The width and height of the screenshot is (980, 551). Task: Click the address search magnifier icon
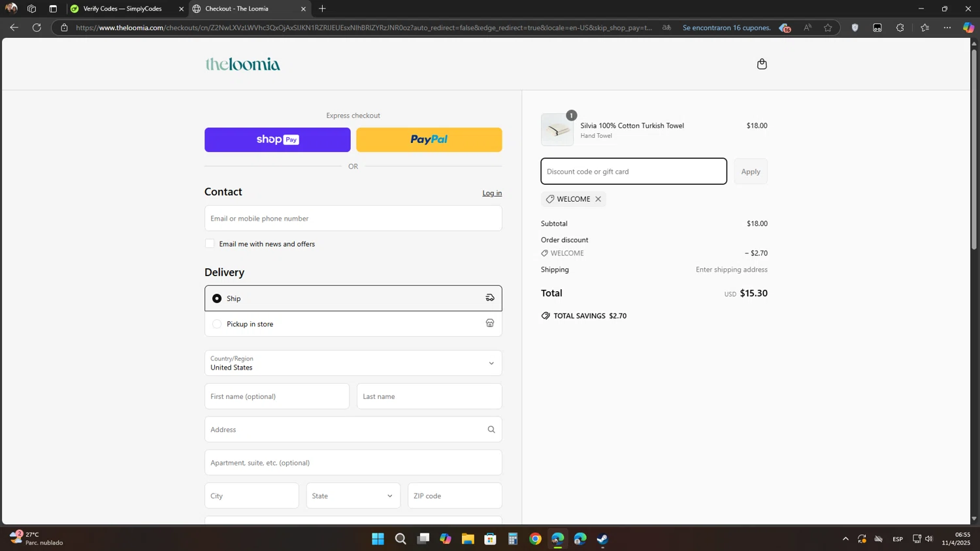491,430
